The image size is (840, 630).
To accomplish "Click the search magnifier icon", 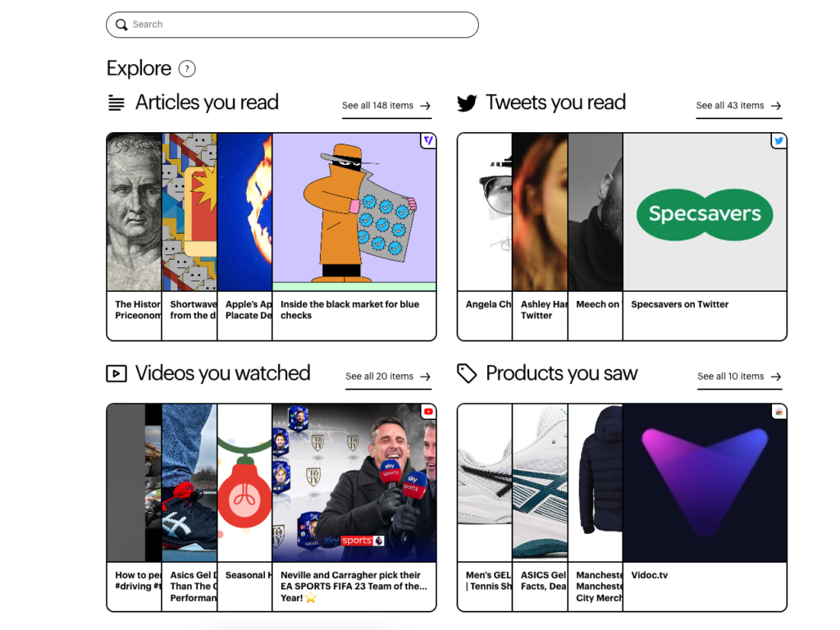I will (x=121, y=25).
